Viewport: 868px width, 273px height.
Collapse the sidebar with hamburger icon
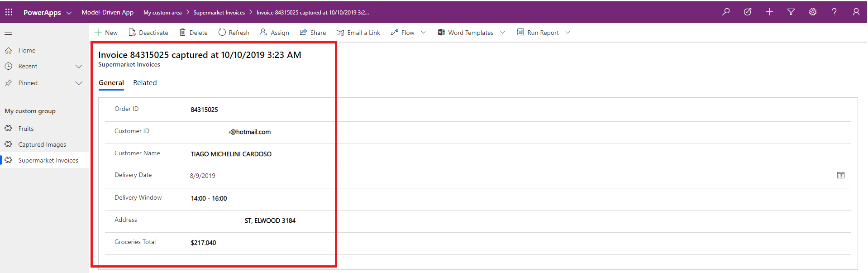click(x=8, y=33)
